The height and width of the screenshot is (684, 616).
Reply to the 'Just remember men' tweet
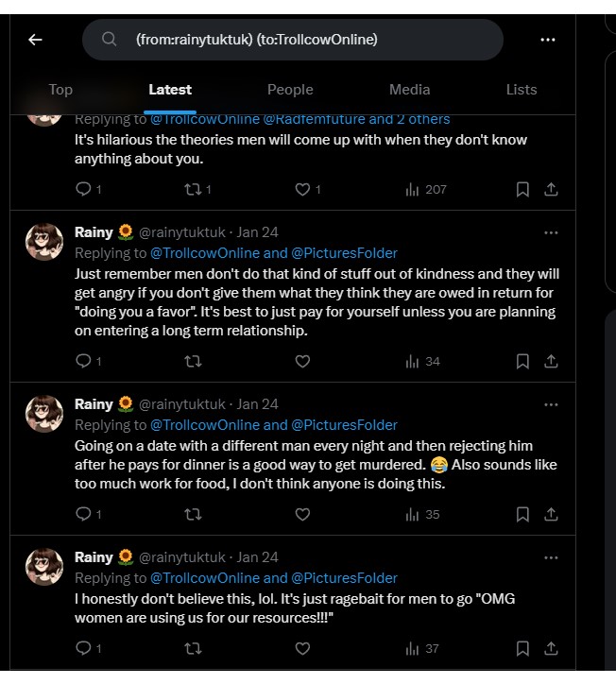click(x=83, y=361)
